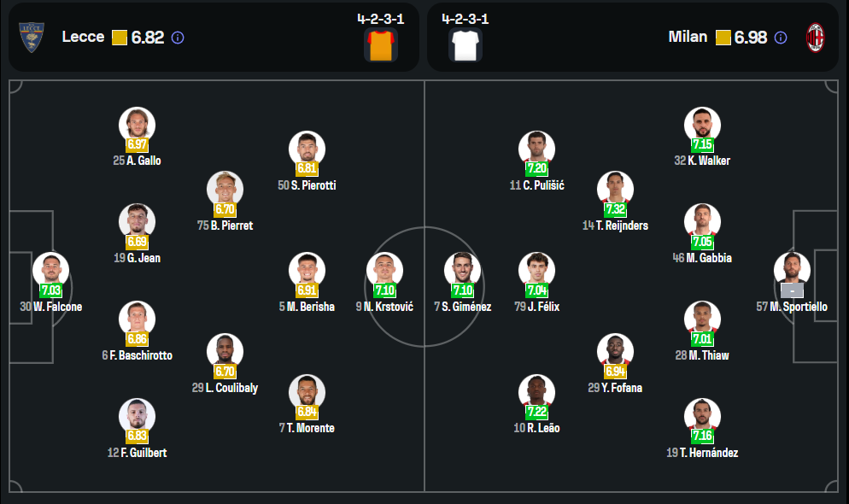This screenshot has height=504, width=849.
Task: Click Lecce's orange kit shirt icon
Action: click(380, 45)
